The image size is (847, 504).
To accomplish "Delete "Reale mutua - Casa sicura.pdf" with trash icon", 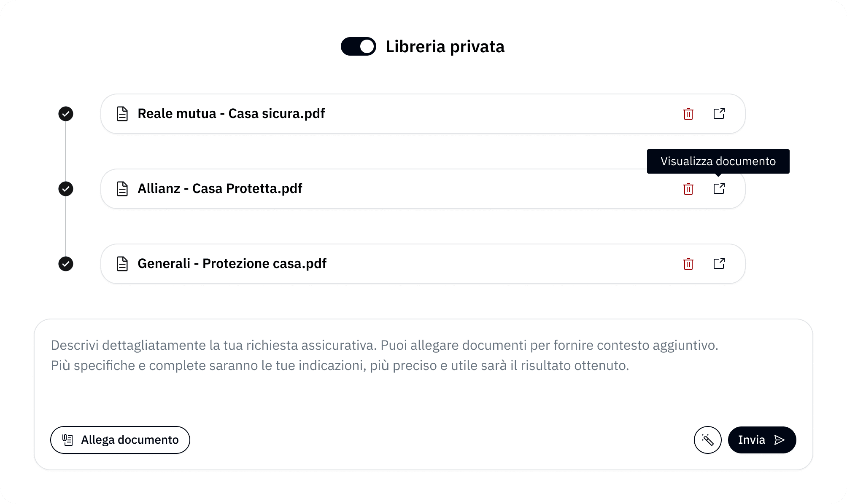I will [x=688, y=114].
